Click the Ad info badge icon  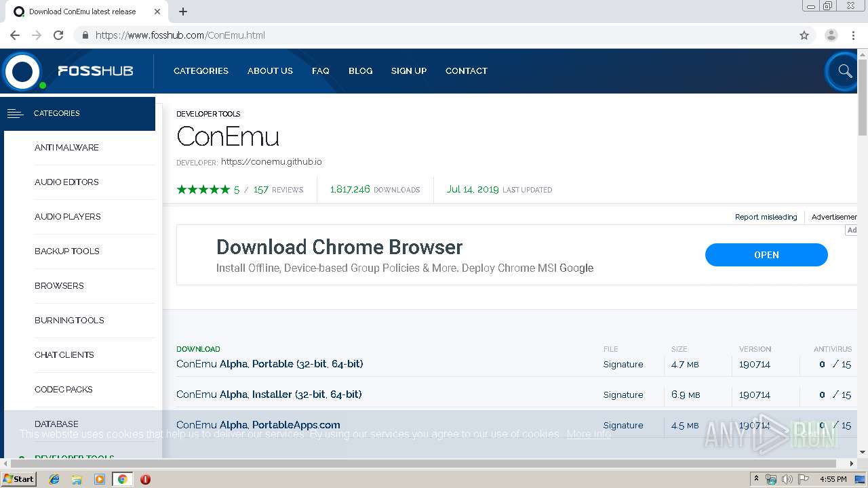[852, 230]
